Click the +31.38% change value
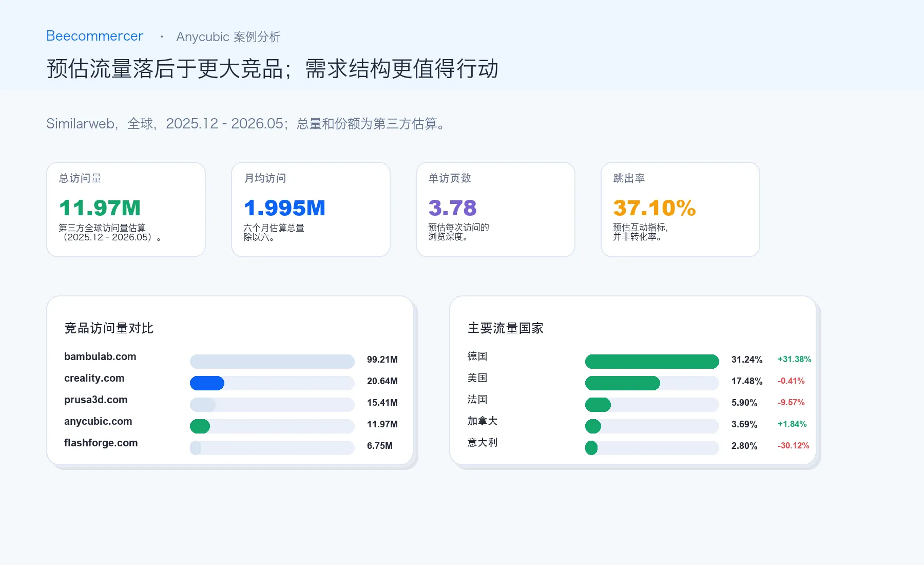 click(x=795, y=360)
